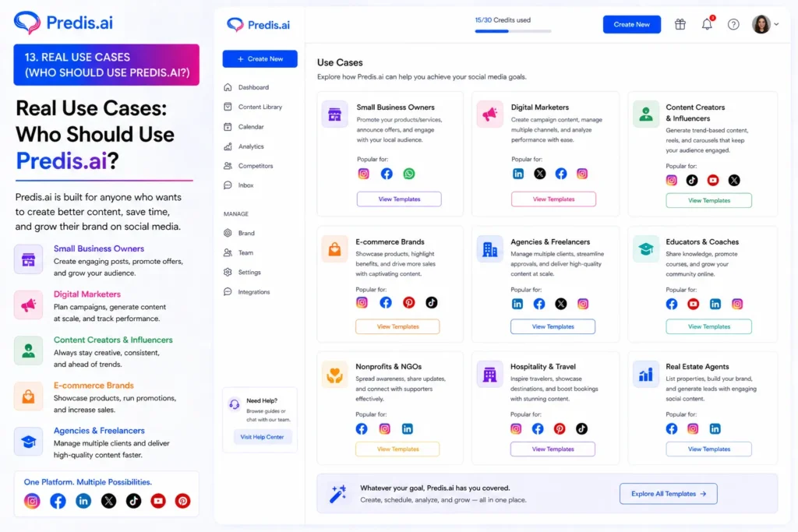Screen dimensions: 798x532
Task: Click the bar chart icon in Real Estate Agents card
Action: pos(645,375)
